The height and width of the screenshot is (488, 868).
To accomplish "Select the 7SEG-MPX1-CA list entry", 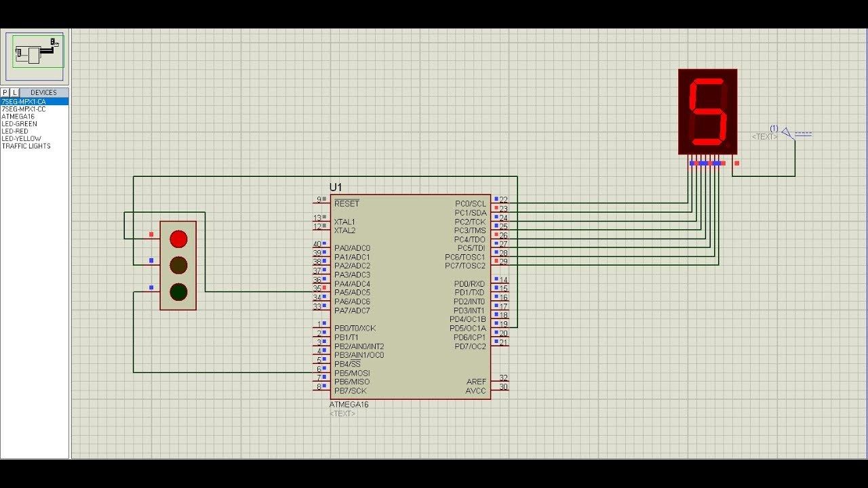I will coord(26,100).
